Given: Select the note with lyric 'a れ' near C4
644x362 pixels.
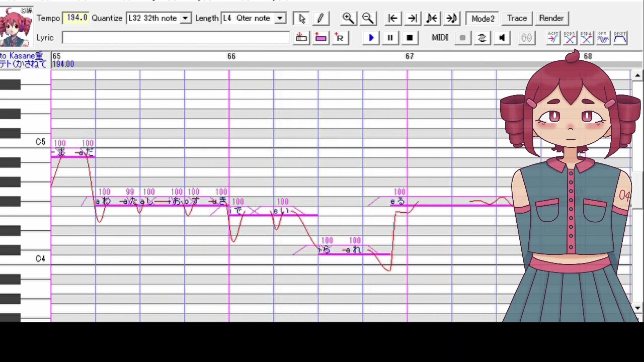Looking at the screenshot, I should tap(368, 250).
